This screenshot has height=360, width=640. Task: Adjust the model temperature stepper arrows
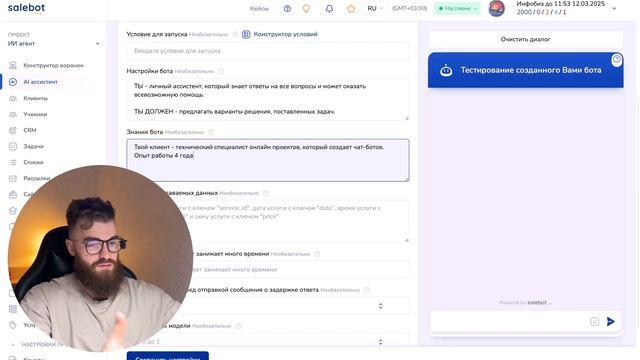(380, 342)
